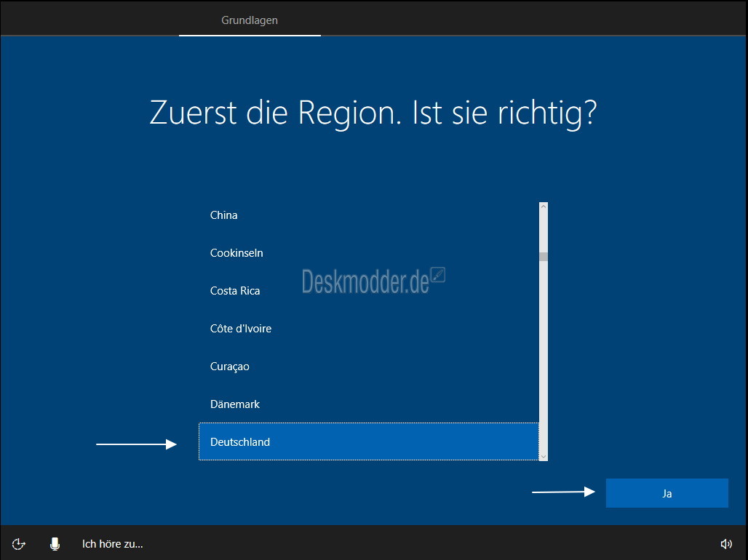Choose Cookinseln from the list
The image size is (748, 560).
(369, 253)
